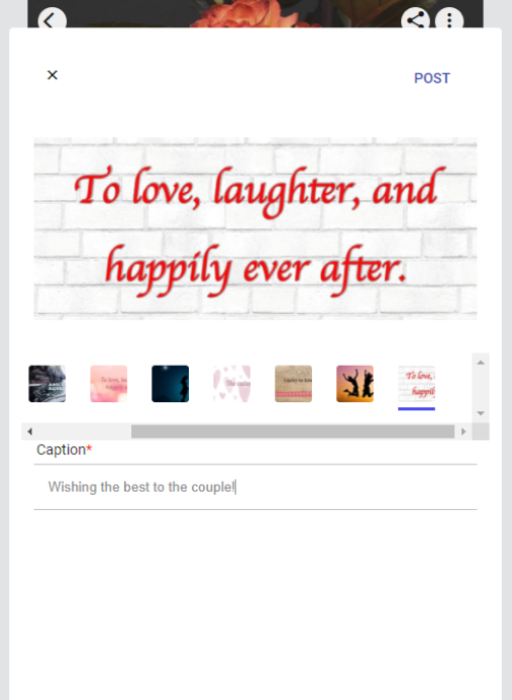Click the large quote preview image
This screenshot has width=512, height=700.
(x=255, y=229)
